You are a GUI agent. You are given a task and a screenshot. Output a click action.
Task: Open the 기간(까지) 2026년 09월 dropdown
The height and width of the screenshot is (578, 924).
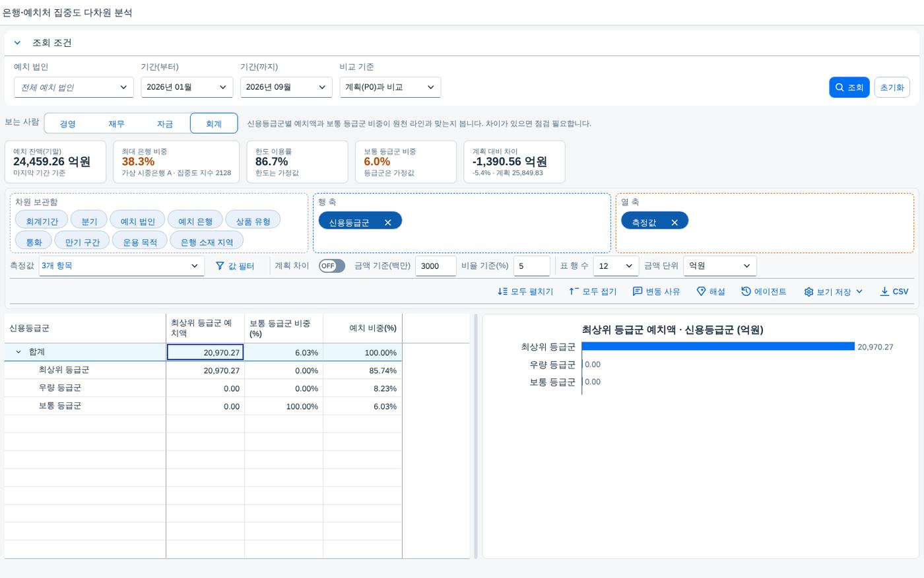click(x=286, y=87)
